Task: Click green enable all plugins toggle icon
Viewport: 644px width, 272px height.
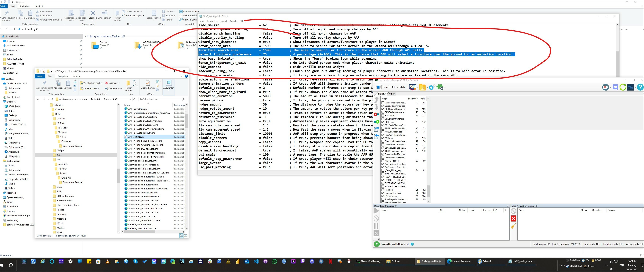Action: (377, 122)
